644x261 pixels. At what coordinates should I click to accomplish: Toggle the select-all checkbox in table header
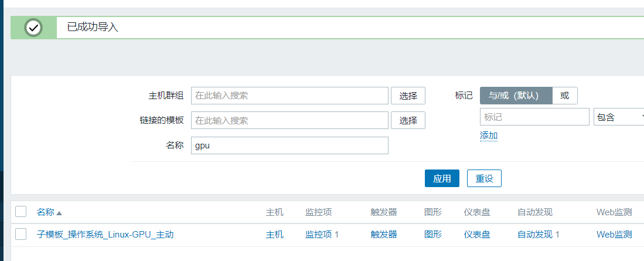pos(21,212)
